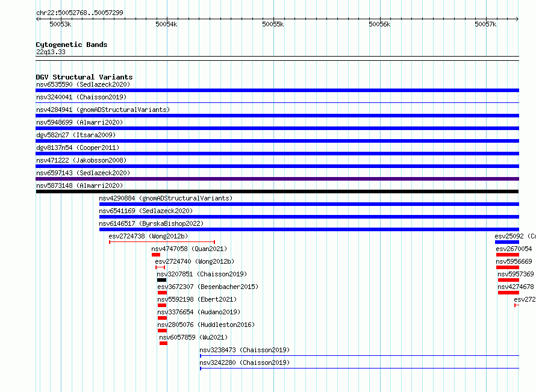The image size is (536, 392).
Task: Click nsv5873148 (Almarri2020) label
Action: pyautogui.click(x=79, y=185)
